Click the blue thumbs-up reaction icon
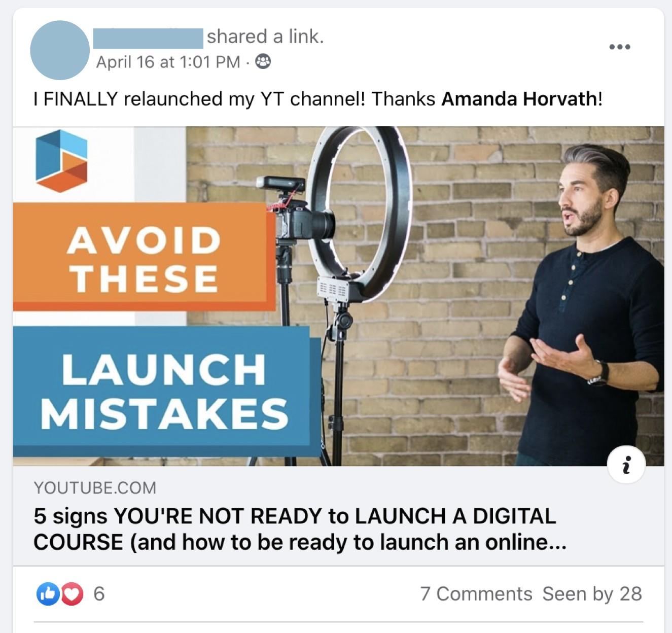 [x=48, y=594]
